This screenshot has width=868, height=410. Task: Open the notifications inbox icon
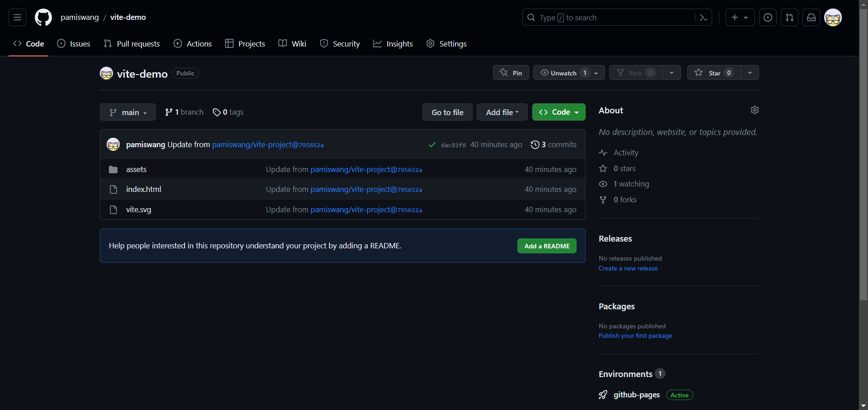point(811,18)
